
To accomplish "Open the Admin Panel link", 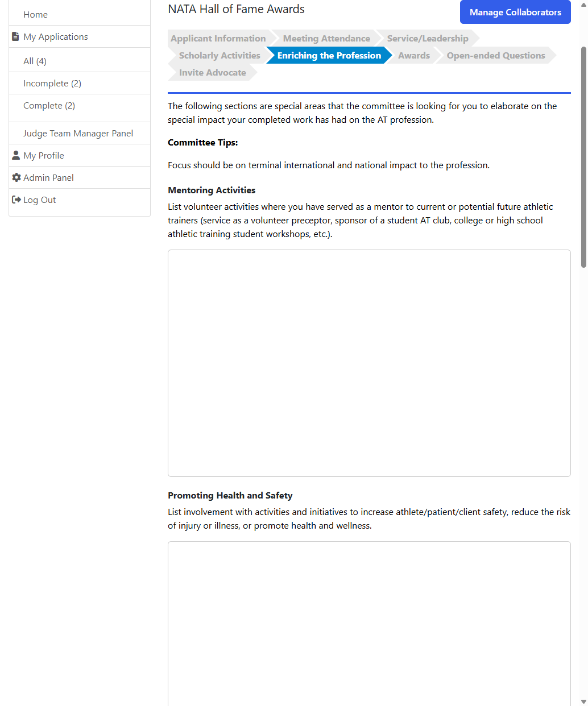I will pyautogui.click(x=48, y=177).
